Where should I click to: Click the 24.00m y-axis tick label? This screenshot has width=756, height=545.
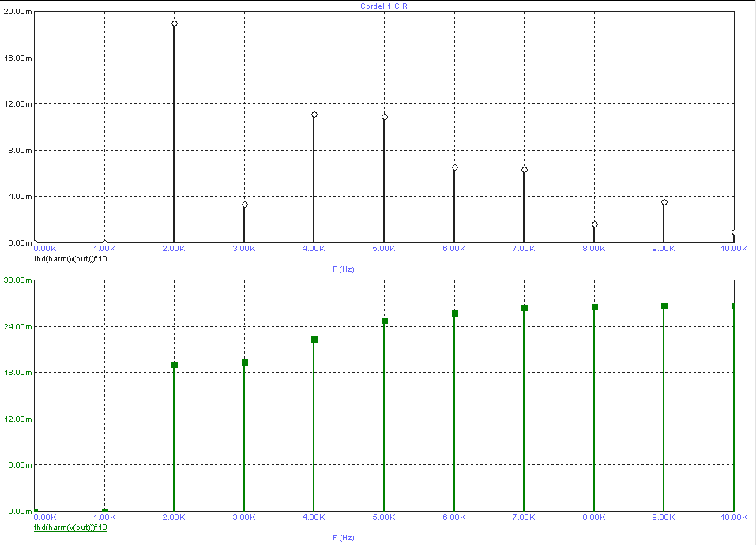pyautogui.click(x=17, y=326)
